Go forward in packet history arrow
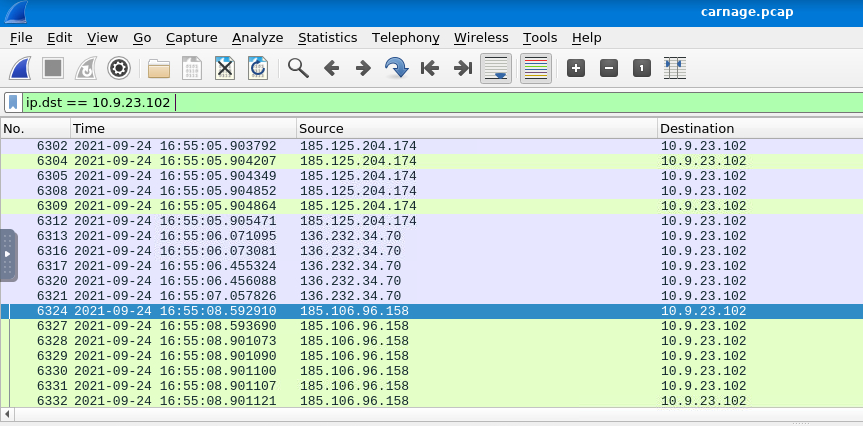The height and width of the screenshot is (426, 863). pyautogui.click(x=363, y=68)
